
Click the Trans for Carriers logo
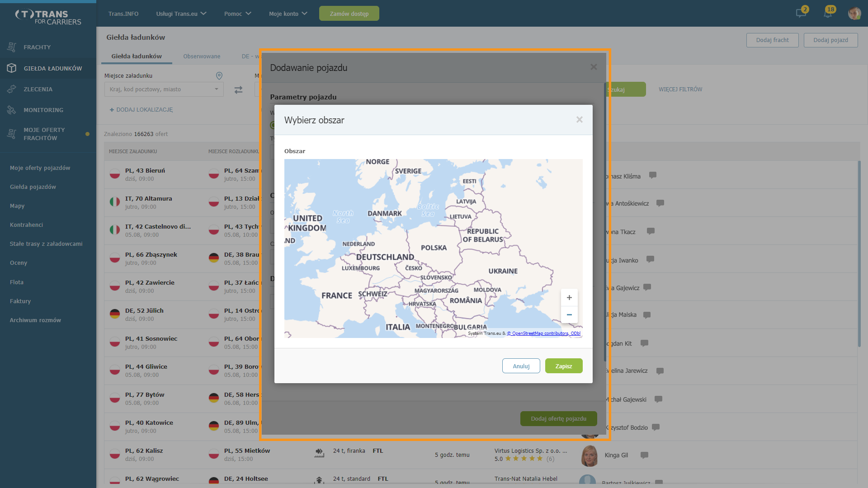(x=48, y=17)
